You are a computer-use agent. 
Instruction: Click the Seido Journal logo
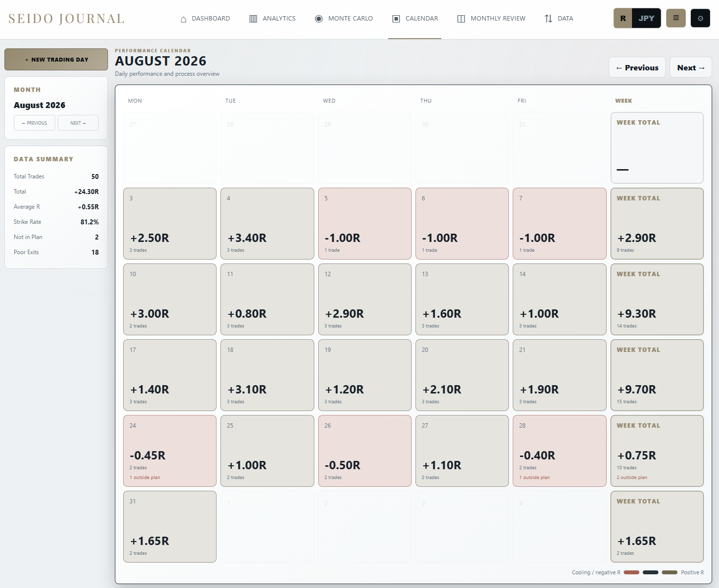pyautogui.click(x=66, y=19)
